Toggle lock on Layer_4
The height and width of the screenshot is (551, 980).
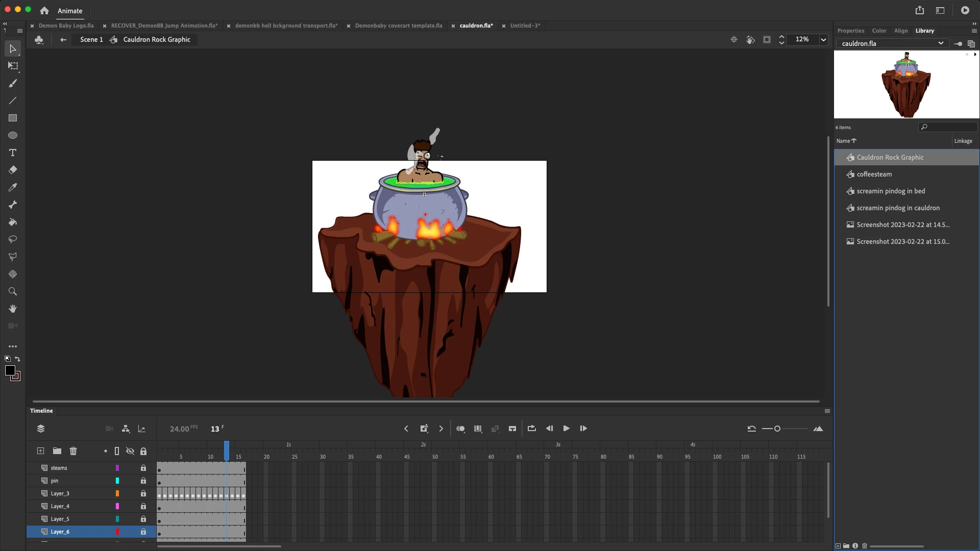pos(143,506)
